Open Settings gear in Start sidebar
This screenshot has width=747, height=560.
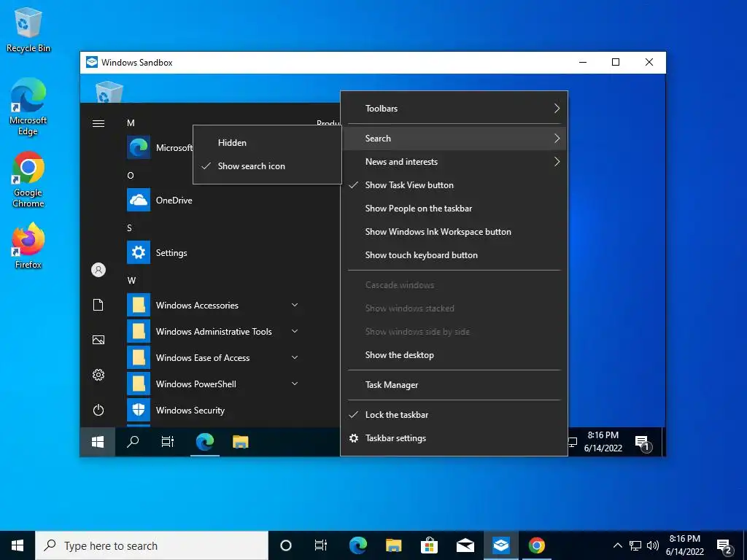tap(98, 375)
